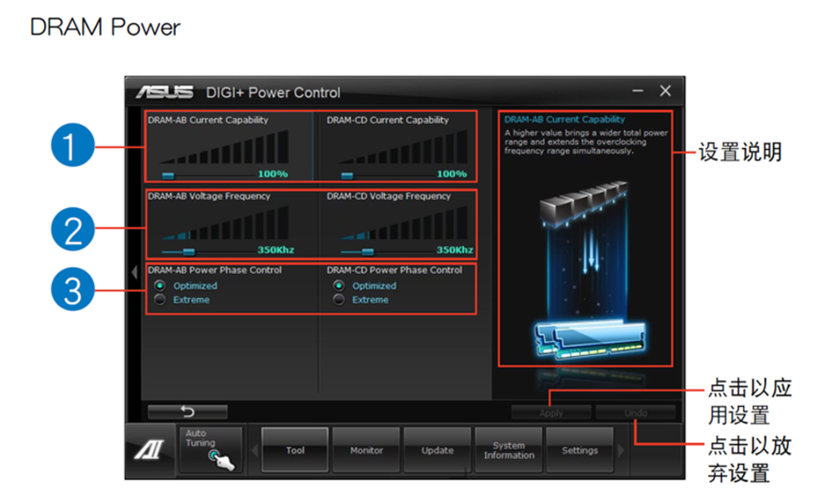Close the DIGI+ Power Control window
The image size is (832, 504).
tap(666, 91)
